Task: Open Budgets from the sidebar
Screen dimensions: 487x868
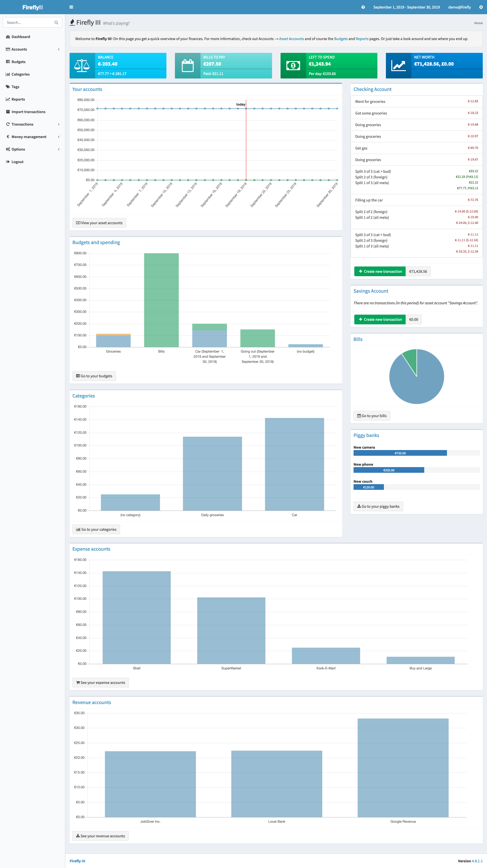Action: [x=18, y=62]
